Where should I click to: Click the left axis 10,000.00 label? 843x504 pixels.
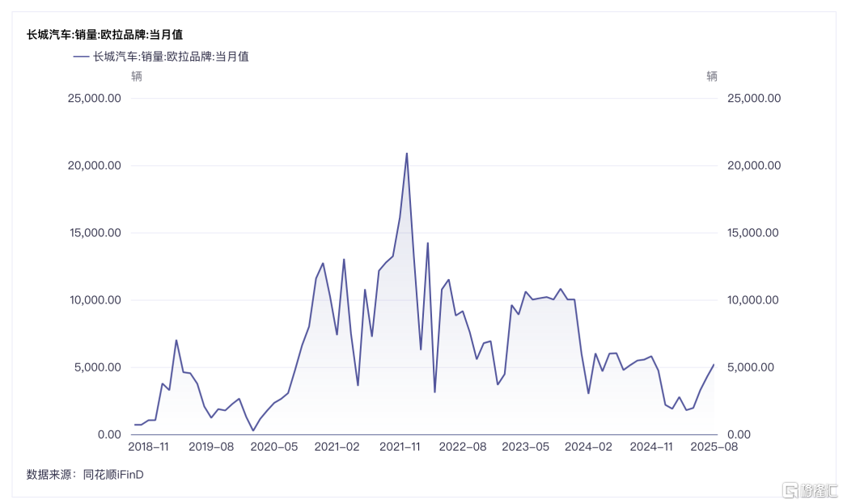click(95, 300)
